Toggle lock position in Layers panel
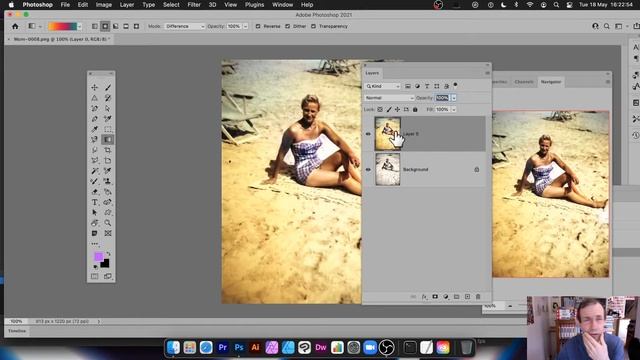The height and width of the screenshot is (360, 640). click(397, 109)
